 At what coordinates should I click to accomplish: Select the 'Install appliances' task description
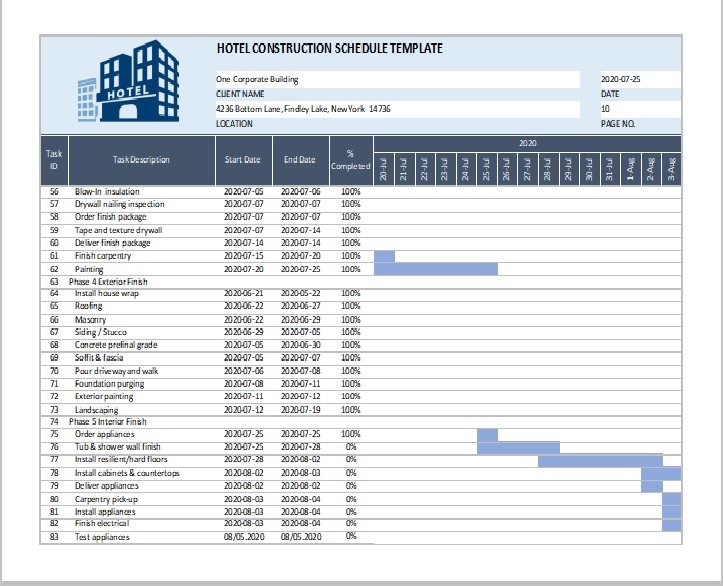105,512
